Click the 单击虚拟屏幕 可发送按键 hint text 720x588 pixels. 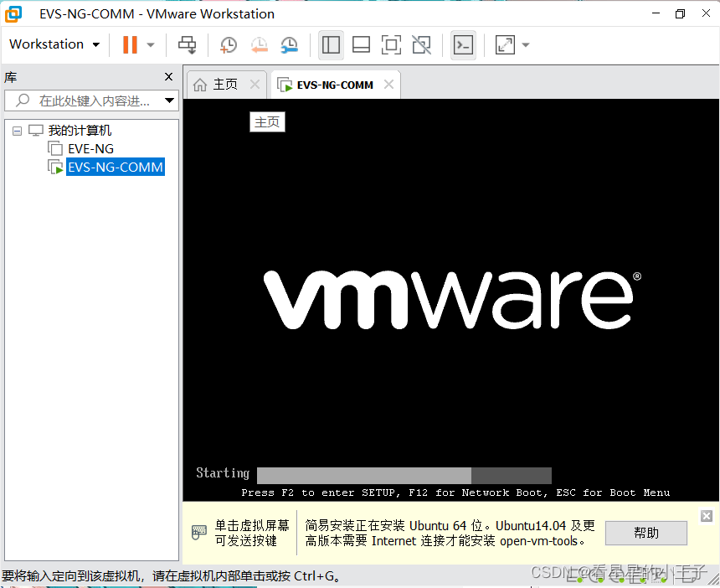click(x=252, y=533)
